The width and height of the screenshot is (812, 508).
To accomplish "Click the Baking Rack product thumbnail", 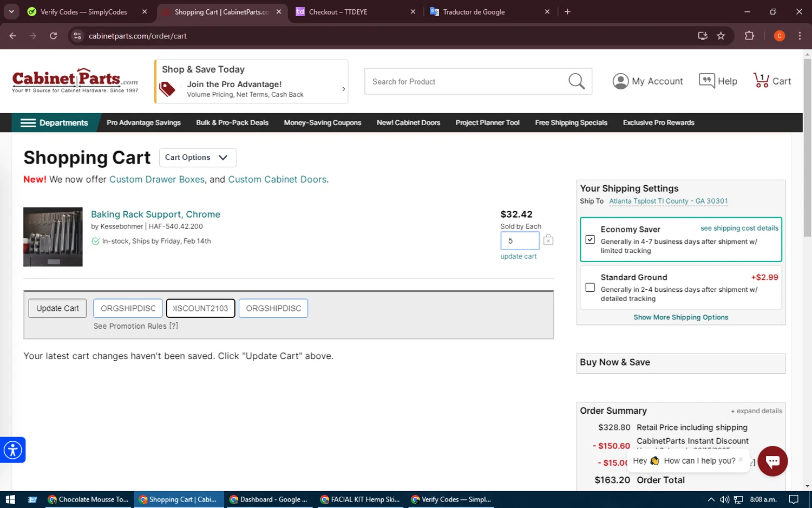I will (x=53, y=237).
